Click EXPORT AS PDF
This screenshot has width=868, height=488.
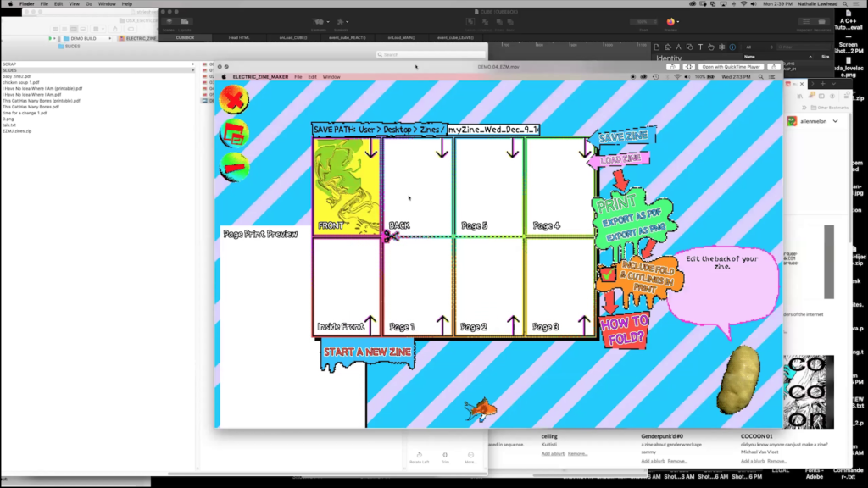click(x=632, y=218)
